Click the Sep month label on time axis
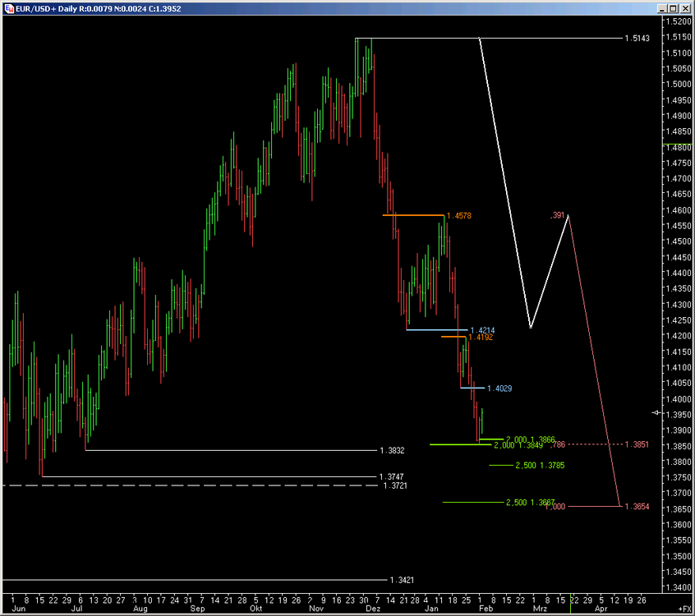The image size is (695, 616). click(198, 609)
